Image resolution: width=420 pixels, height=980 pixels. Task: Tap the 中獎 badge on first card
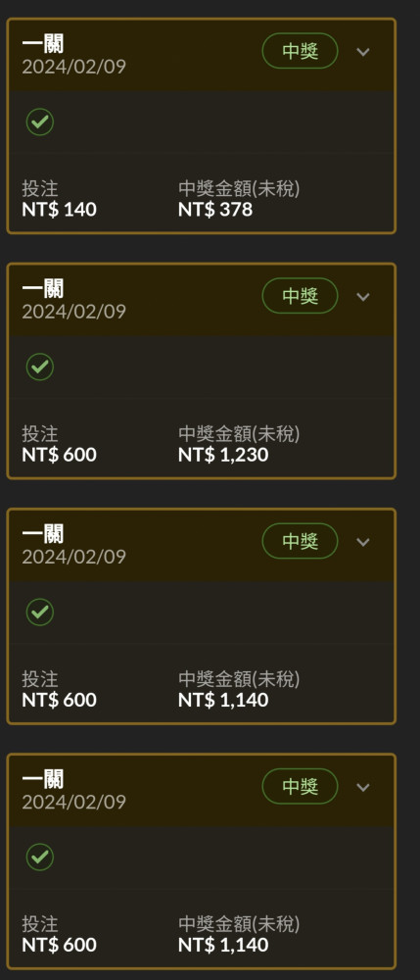click(x=301, y=51)
